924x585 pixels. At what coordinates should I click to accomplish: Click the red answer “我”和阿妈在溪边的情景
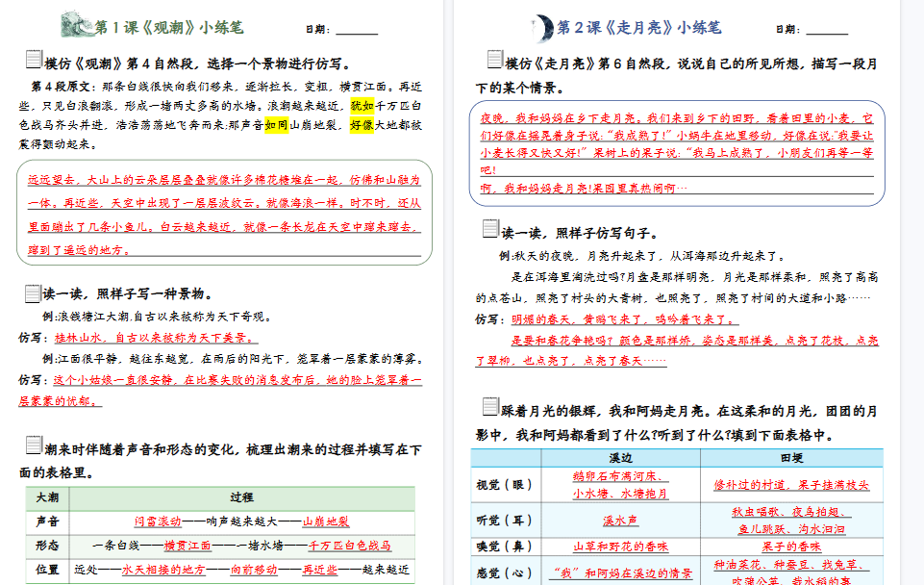pos(620,573)
